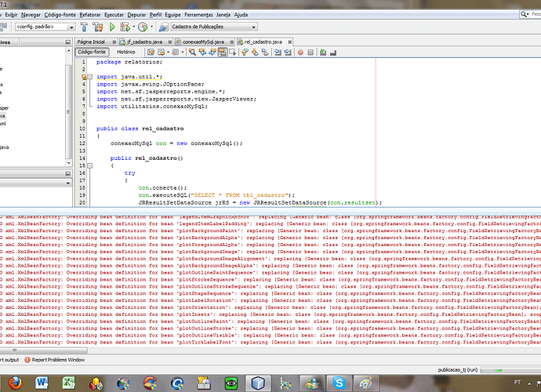Collapse the import block fold at line 3
This screenshot has width=541, height=392.
click(89, 77)
